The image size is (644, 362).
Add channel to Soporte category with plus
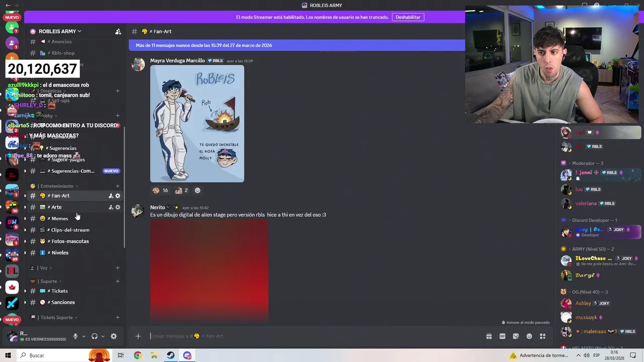(x=118, y=282)
